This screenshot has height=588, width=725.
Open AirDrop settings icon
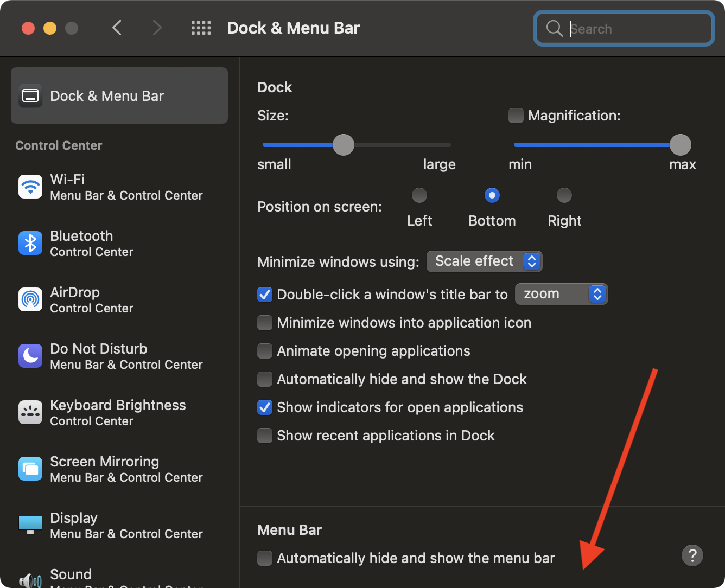(x=30, y=300)
